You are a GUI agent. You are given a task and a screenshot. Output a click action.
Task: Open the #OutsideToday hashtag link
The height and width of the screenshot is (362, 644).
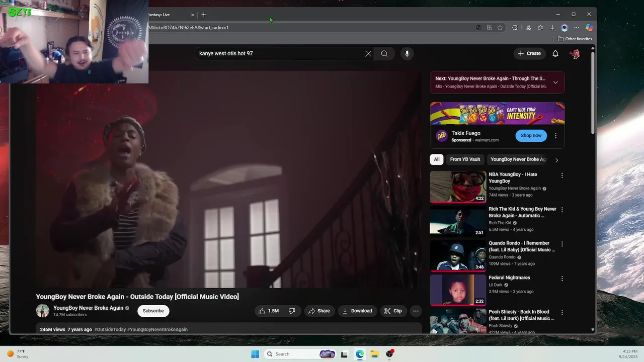[110, 330]
